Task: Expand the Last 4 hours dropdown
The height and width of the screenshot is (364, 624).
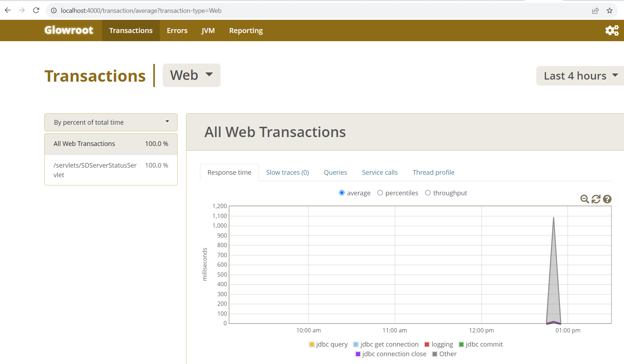Action: (x=580, y=76)
